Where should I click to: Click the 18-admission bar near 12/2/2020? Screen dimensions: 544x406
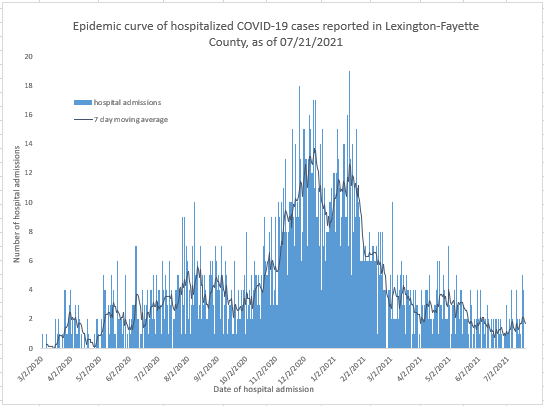tap(299, 217)
